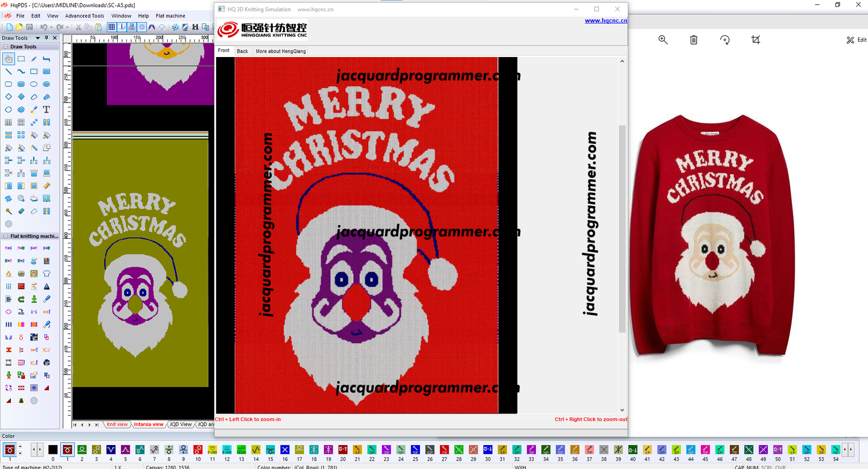Switch to the Back simulation tab
This screenshot has width=868, height=469.
click(x=242, y=51)
